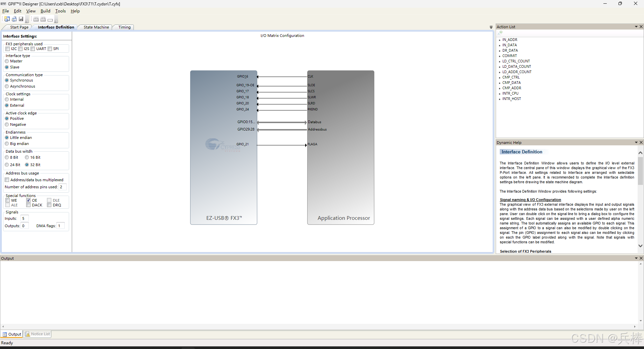
Task: Click the Notice List tab icon
Action: tap(28, 334)
